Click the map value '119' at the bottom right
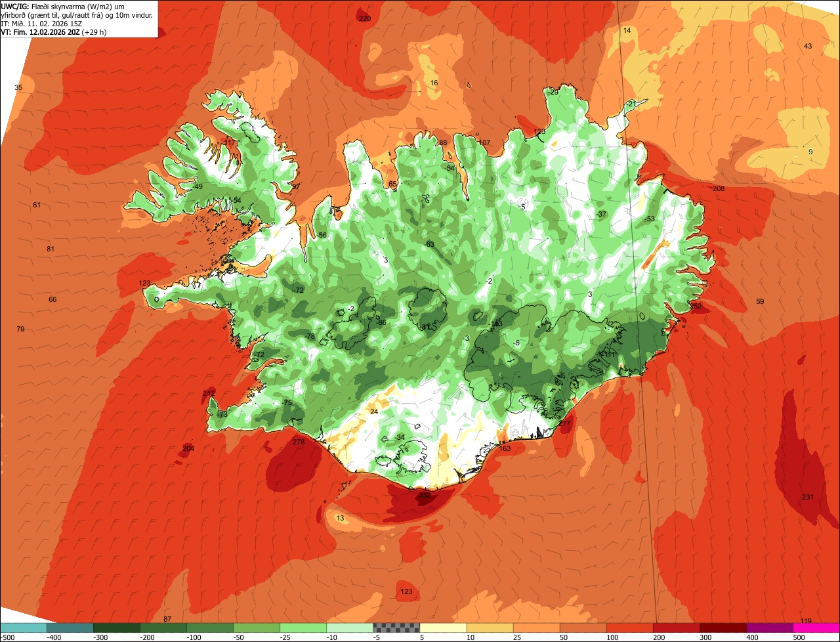This screenshot has width=840, height=642. point(806,621)
